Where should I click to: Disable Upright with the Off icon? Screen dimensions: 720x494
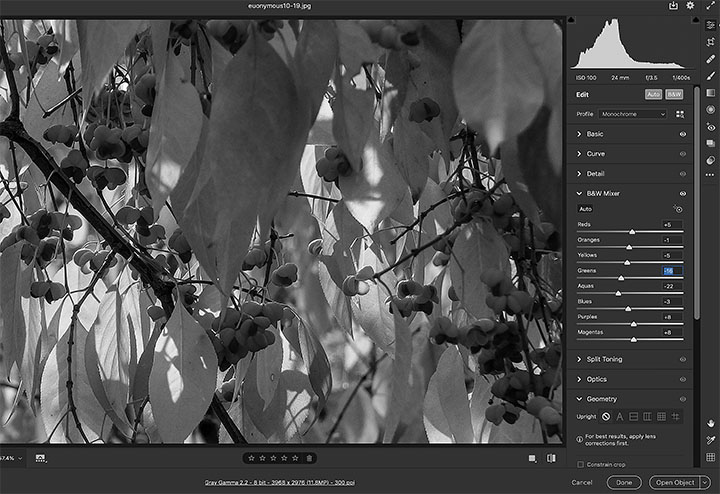click(606, 417)
